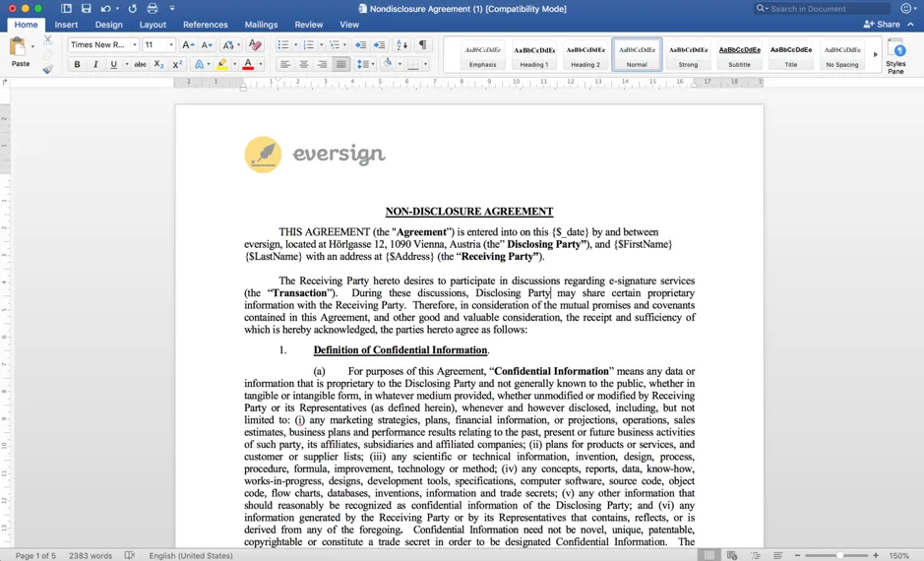Expand the styles gallery arrow
The width and height of the screenshot is (924, 561).
875,55
